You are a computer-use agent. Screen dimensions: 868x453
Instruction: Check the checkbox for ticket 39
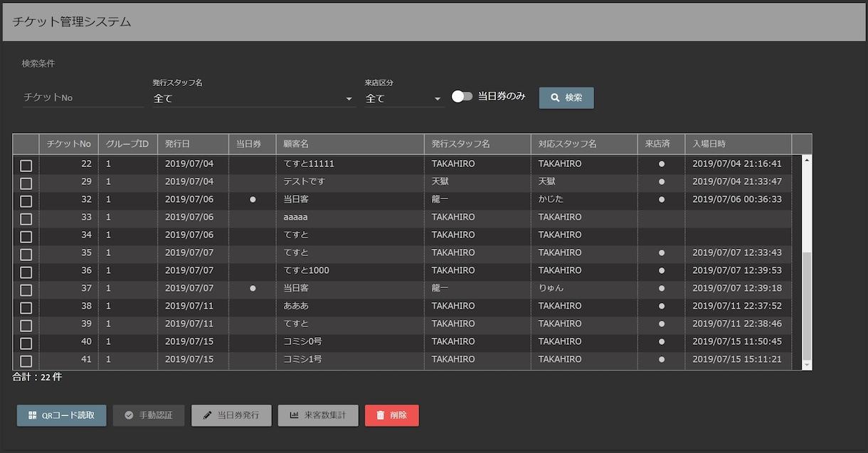(x=26, y=326)
